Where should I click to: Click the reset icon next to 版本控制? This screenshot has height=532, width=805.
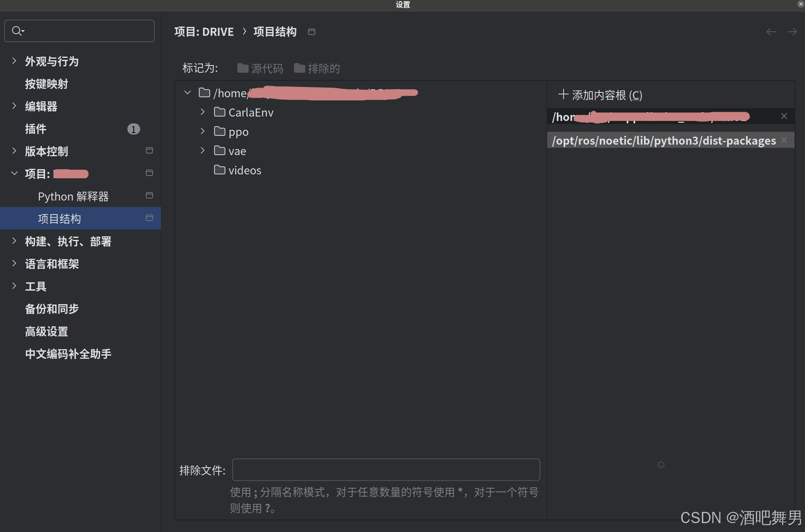[x=149, y=150]
